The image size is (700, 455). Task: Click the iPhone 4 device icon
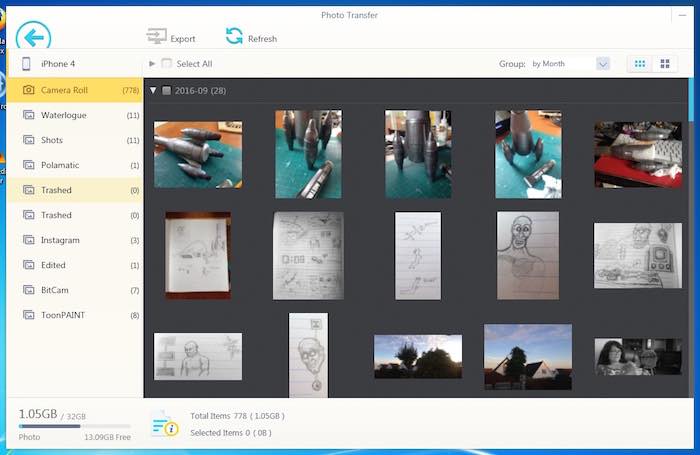23,64
